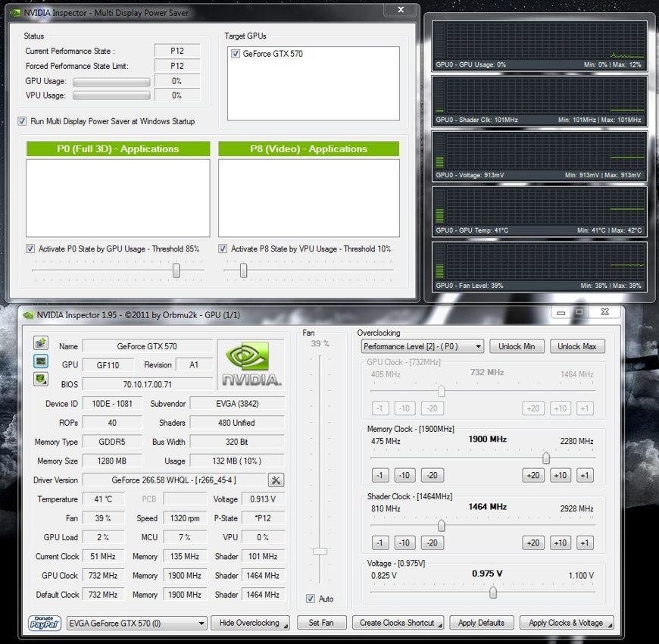Viewport: 659px width, 644px height.
Task: Click the Set Fan button
Action: pyautogui.click(x=321, y=623)
